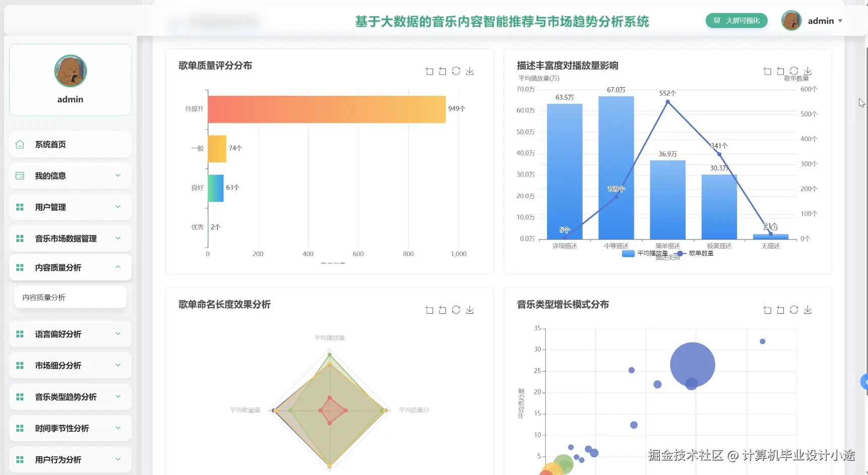
Task: Click the zoom restore icon on 歌单质量评分分布 chart
Action: tap(443, 71)
